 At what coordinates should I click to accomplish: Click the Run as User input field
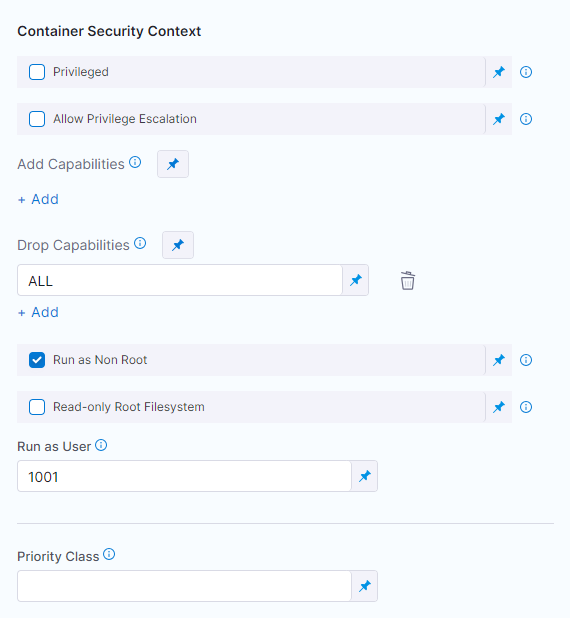point(184,476)
